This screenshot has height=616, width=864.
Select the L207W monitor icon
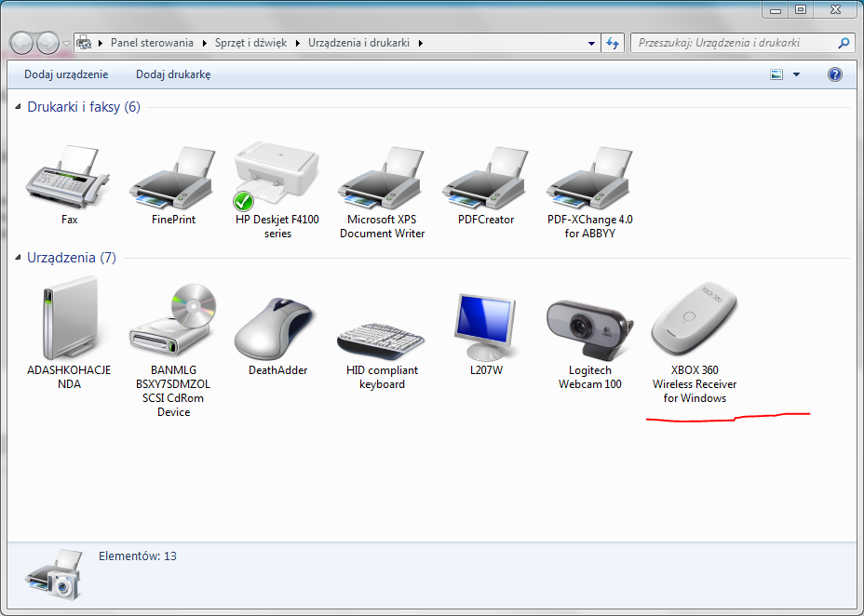[485, 327]
